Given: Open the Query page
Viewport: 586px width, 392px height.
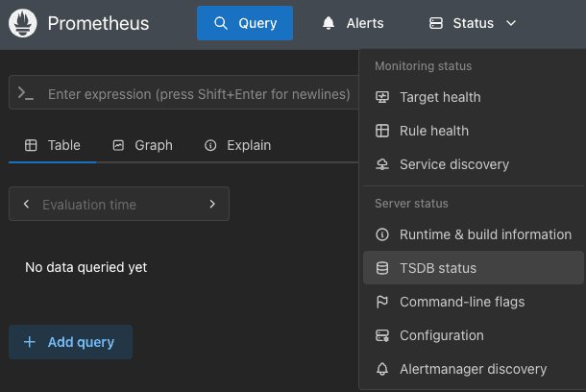Looking at the screenshot, I should (x=245, y=23).
